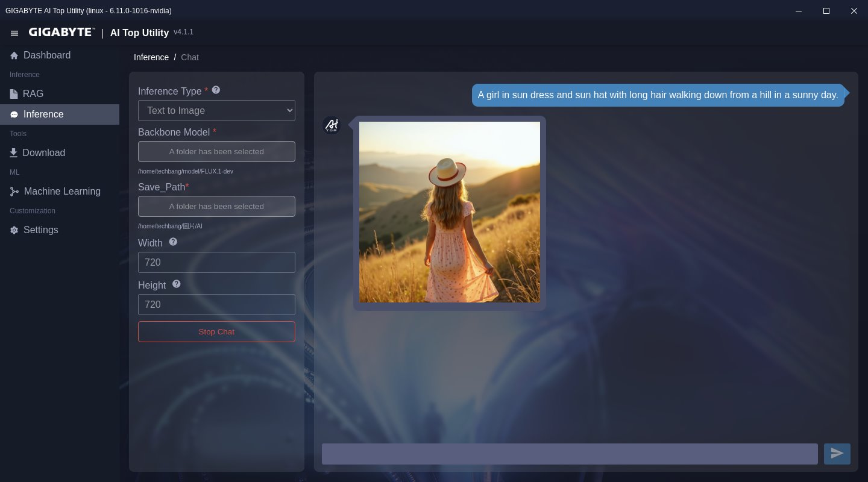This screenshot has height=482, width=868.
Task: Open RAG from the sidebar
Action: point(33,94)
